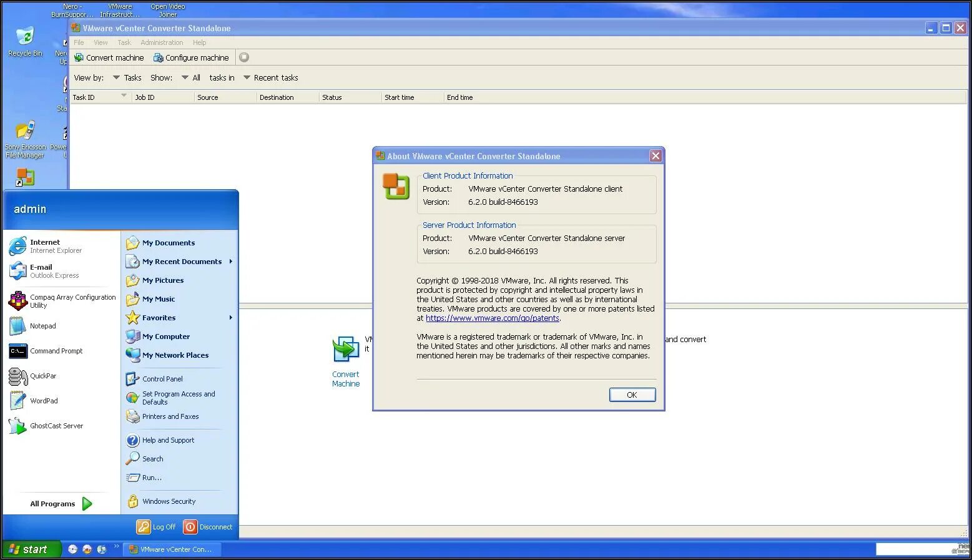
Task: Click the Configure machine toolbar icon
Action: pos(159,57)
